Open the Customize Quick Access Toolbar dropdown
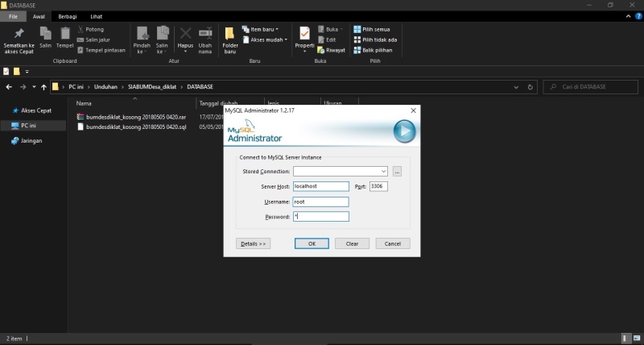This screenshot has height=345, width=644. [x=27, y=72]
